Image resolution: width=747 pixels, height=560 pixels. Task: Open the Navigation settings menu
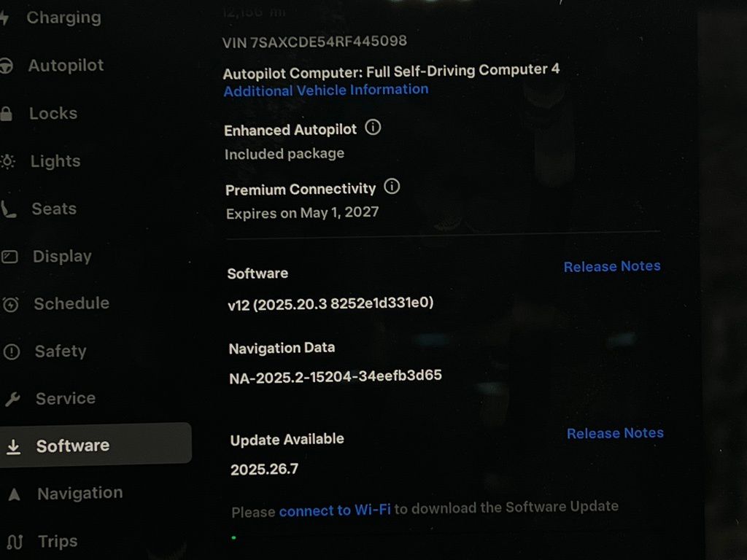click(x=80, y=494)
